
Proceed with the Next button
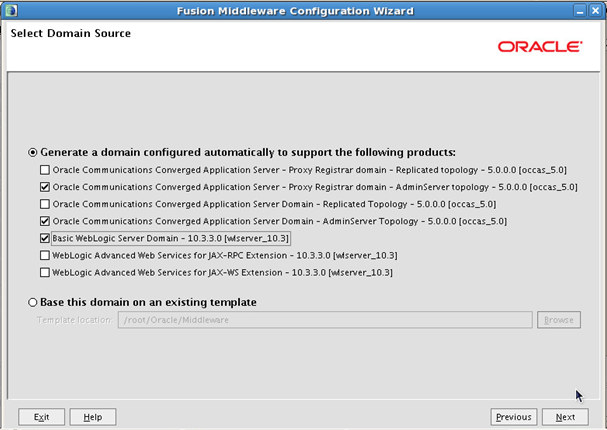pos(565,416)
